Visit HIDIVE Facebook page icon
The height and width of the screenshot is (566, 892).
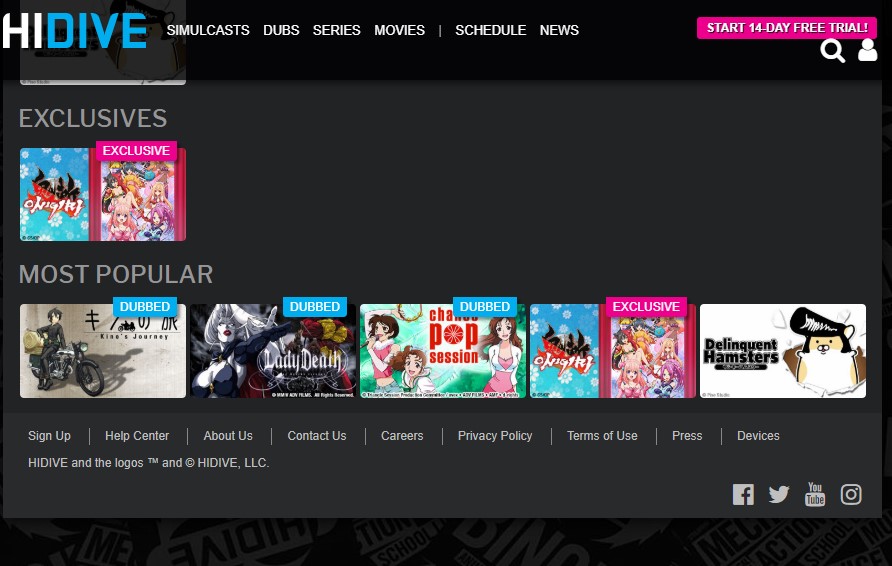click(x=743, y=494)
